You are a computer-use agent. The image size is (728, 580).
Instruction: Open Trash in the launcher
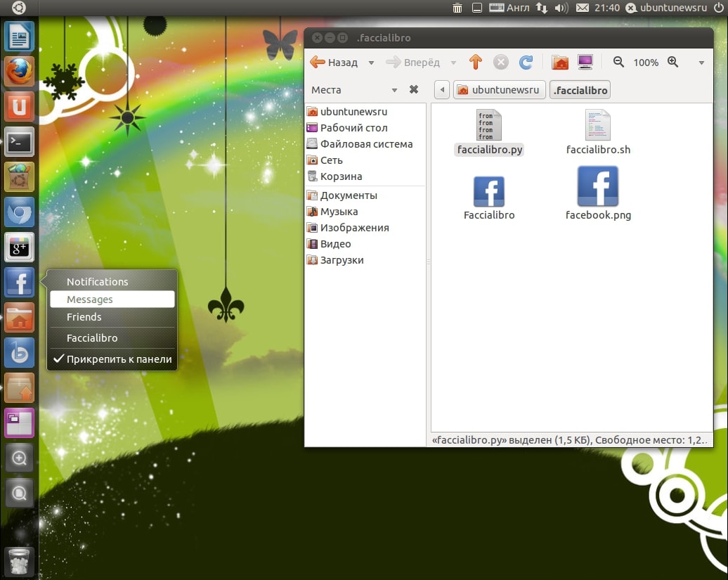point(19,562)
